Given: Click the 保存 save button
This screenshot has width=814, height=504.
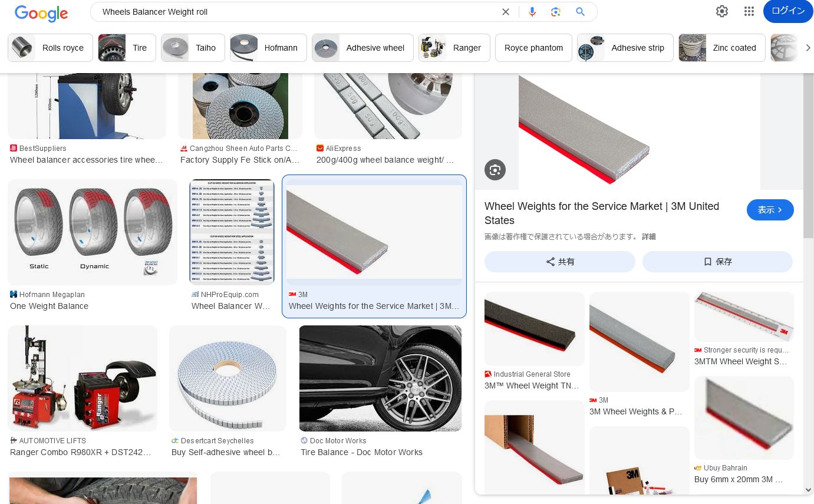Looking at the screenshot, I should click(717, 262).
